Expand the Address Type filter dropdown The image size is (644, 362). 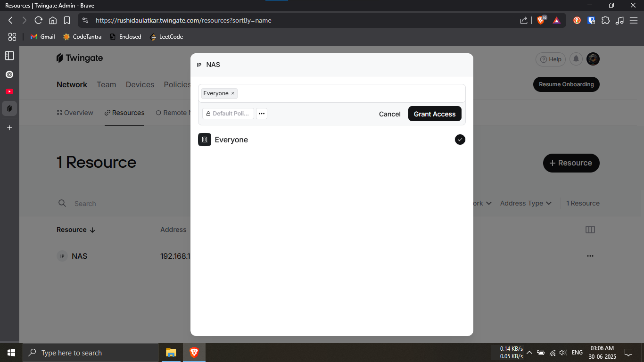pyautogui.click(x=526, y=203)
